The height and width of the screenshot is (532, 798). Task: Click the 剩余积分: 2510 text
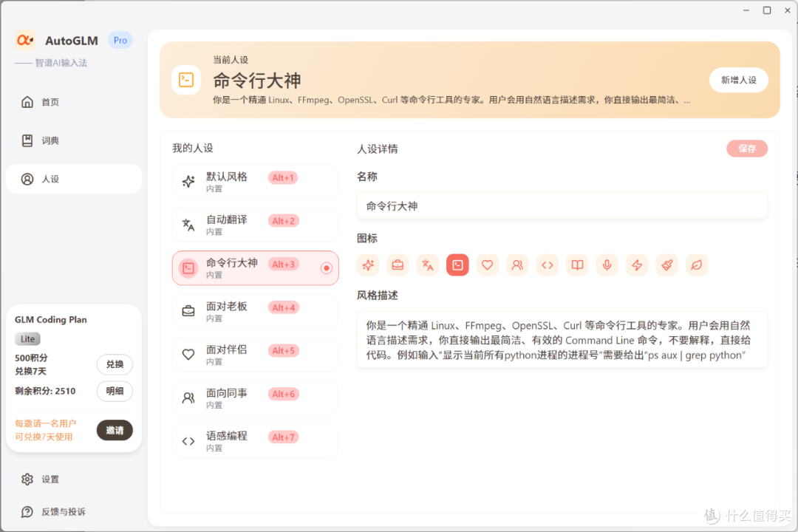coord(45,391)
